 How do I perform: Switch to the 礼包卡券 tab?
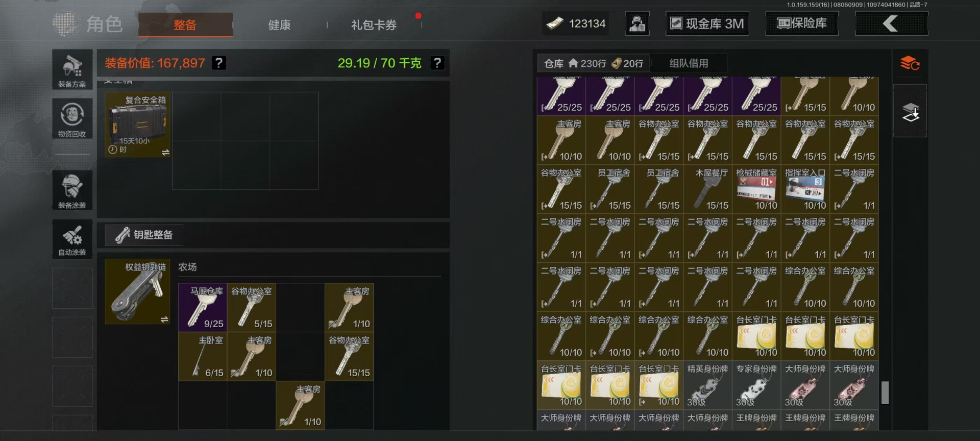(374, 24)
